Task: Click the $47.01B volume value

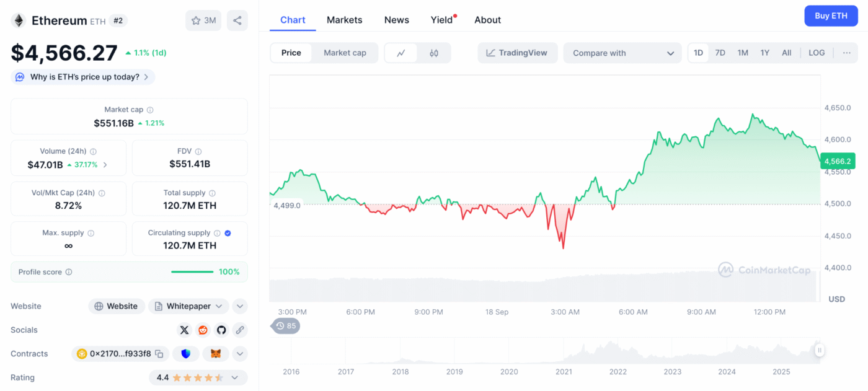Action: pos(45,165)
